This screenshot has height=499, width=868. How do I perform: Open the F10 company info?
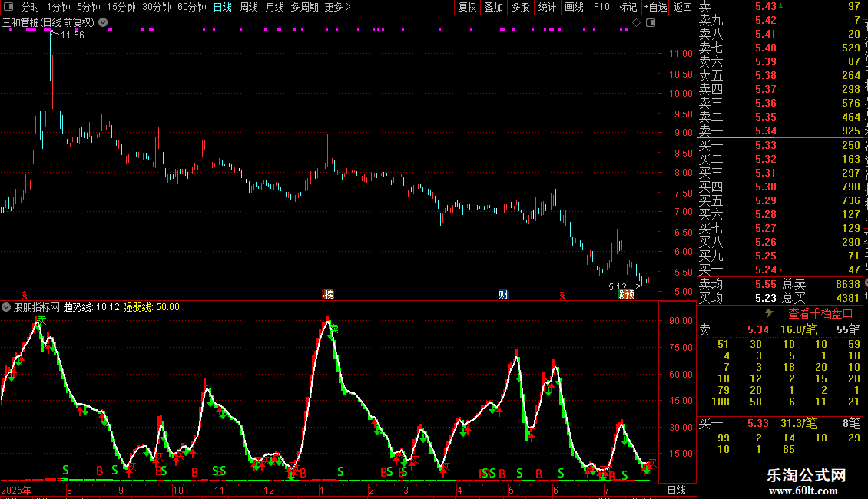click(601, 7)
